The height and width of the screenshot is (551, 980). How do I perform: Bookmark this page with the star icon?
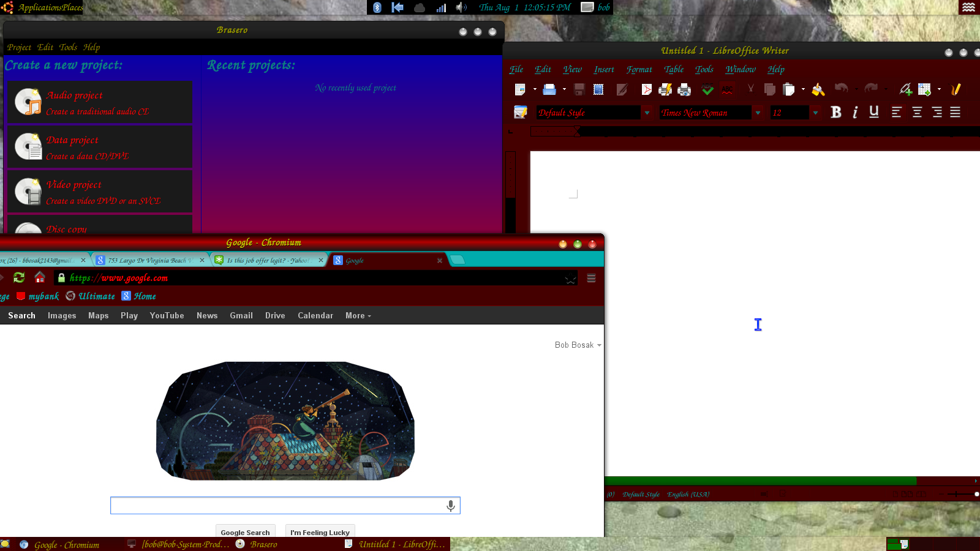coord(570,279)
